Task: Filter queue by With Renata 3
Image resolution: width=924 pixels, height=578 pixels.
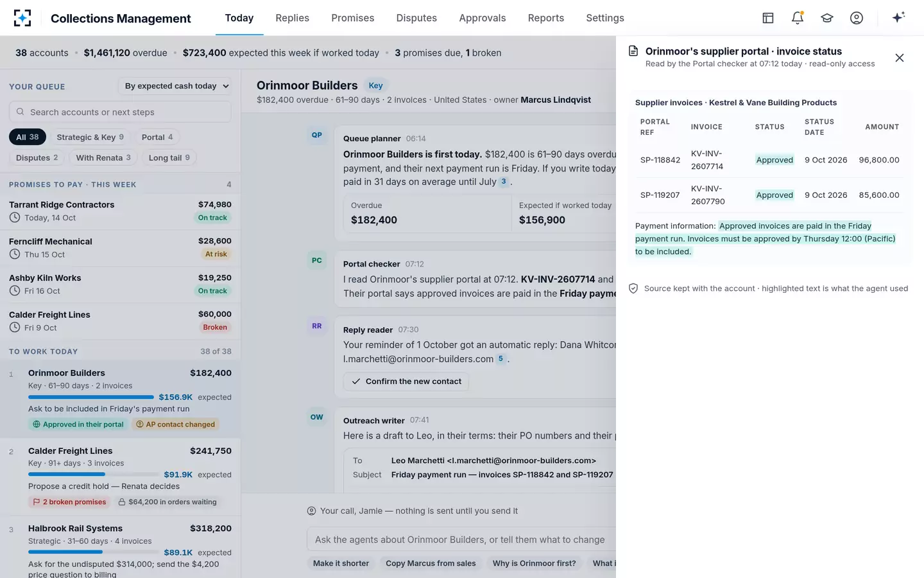Action: [103, 157]
